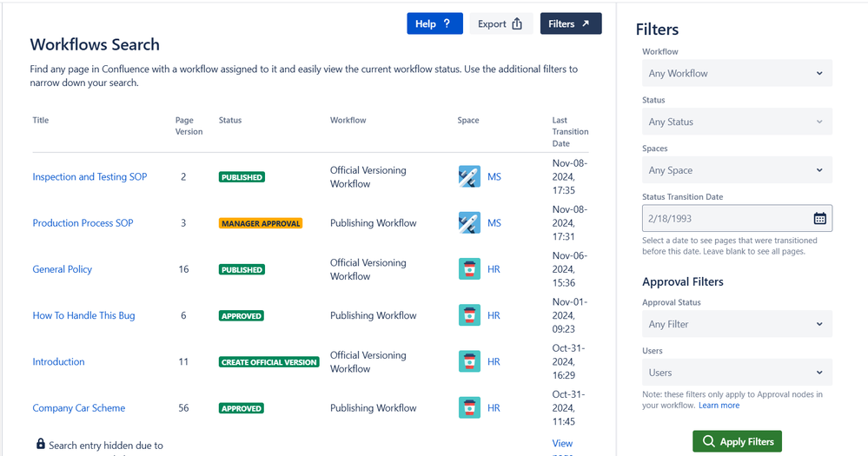Export the workflows search results
The height and width of the screenshot is (456, 868).
pyautogui.click(x=501, y=24)
